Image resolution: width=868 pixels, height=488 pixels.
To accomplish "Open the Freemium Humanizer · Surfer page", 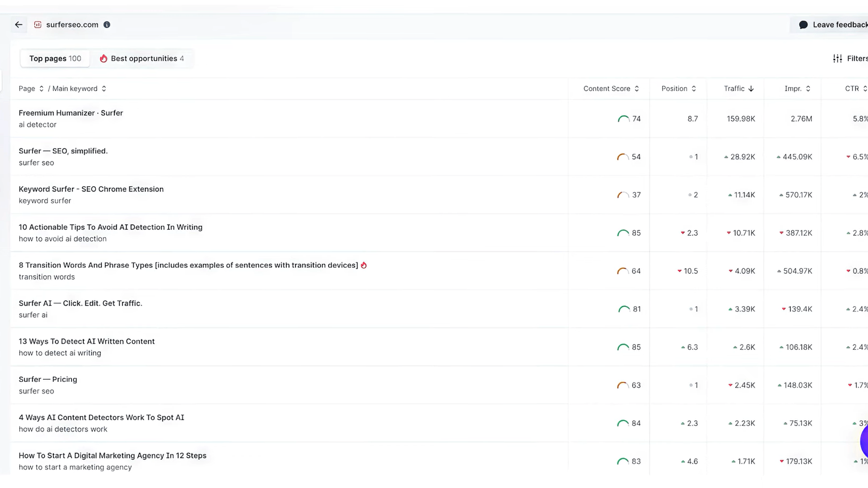I will pyautogui.click(x=71, y=113).
